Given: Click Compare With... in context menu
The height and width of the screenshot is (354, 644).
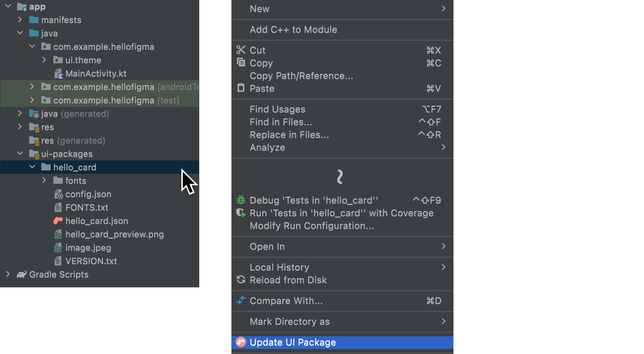Looking at the screenshot, I should point(286,301).
